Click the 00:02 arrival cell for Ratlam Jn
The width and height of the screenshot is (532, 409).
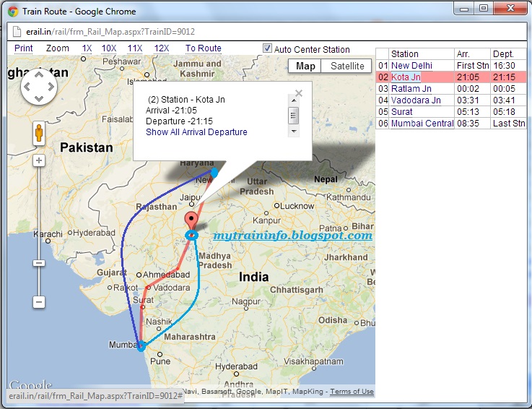click(x=472, y=89)
